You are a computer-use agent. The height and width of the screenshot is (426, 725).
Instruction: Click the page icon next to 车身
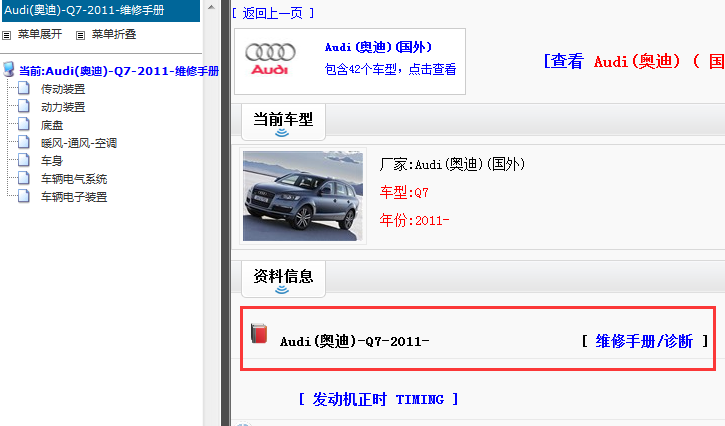[24, 160]
